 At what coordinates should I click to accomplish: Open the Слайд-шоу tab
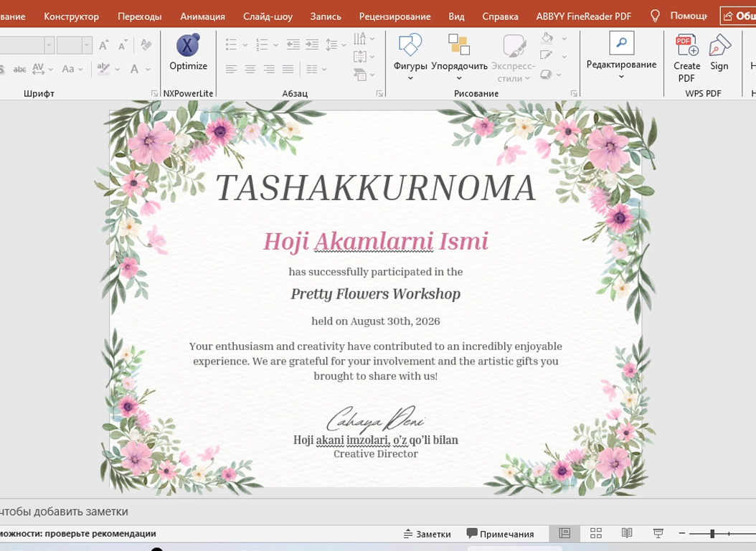(268, 17)
